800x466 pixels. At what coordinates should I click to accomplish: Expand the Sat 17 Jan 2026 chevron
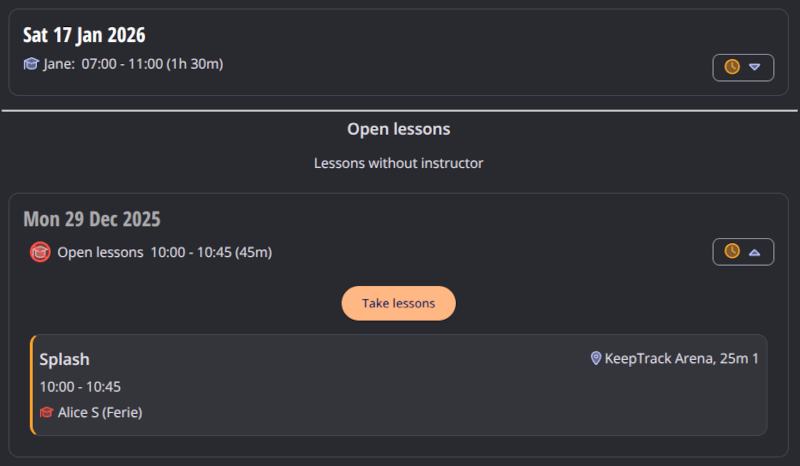[x=755, y=67]
